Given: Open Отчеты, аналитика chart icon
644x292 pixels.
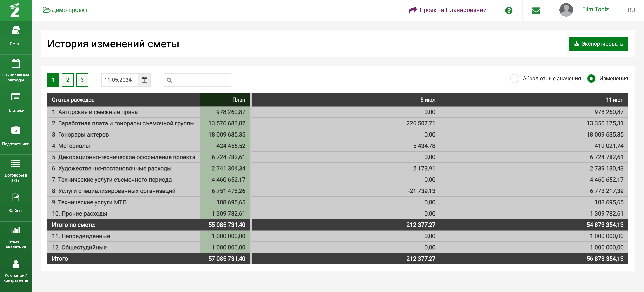Looking at the screenshot, I should tap(16, 230).
